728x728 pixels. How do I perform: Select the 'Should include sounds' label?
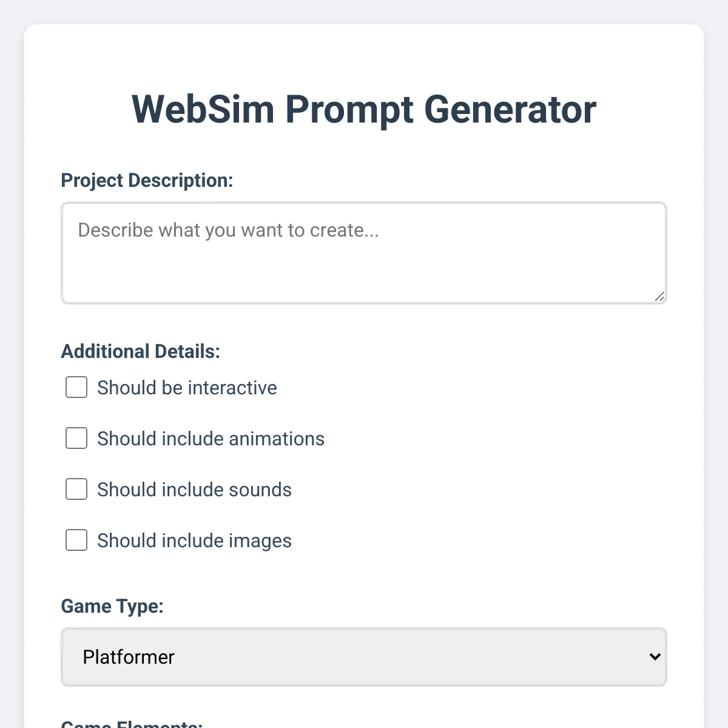point(194,489)
